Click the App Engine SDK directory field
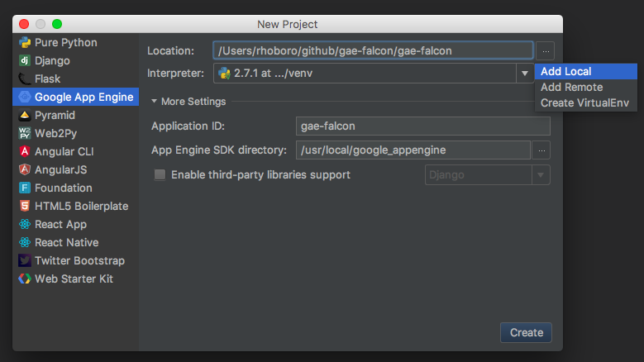This screenshot has width=644, height=362. [x=413, y=150]
